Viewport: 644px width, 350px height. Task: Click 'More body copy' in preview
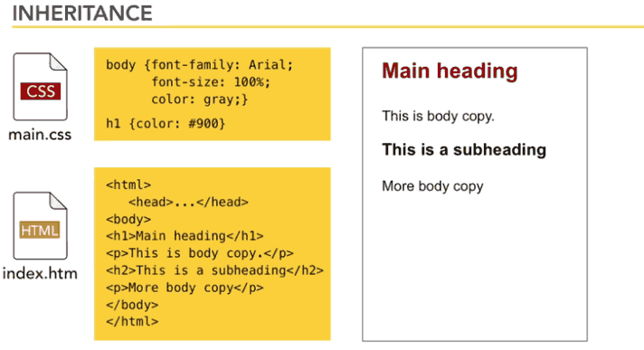432,186
